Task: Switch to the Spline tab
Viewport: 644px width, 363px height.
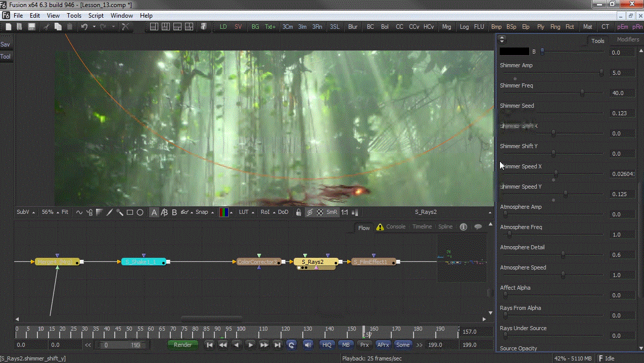Action: pyautogui.click(x=445, y=226)
